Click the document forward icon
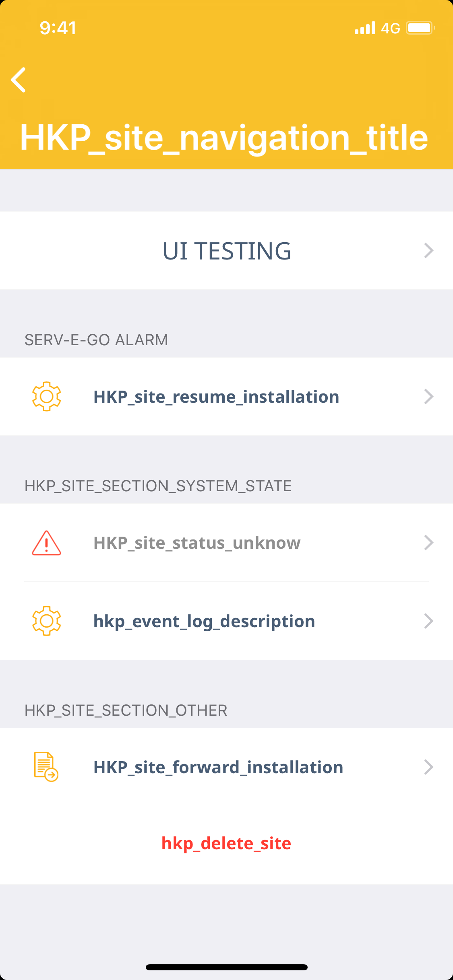This screenshot has height=980, width=453. [46, 767]
